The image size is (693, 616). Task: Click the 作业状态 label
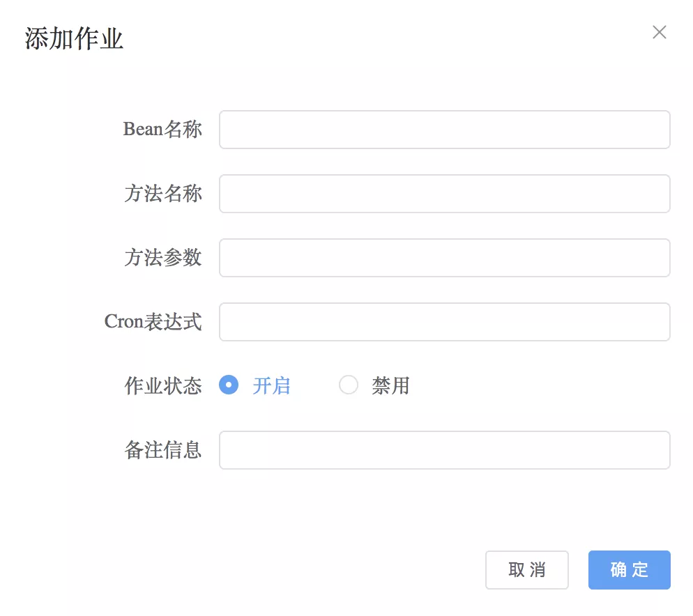pyautogui.click(x=162, y=385)
